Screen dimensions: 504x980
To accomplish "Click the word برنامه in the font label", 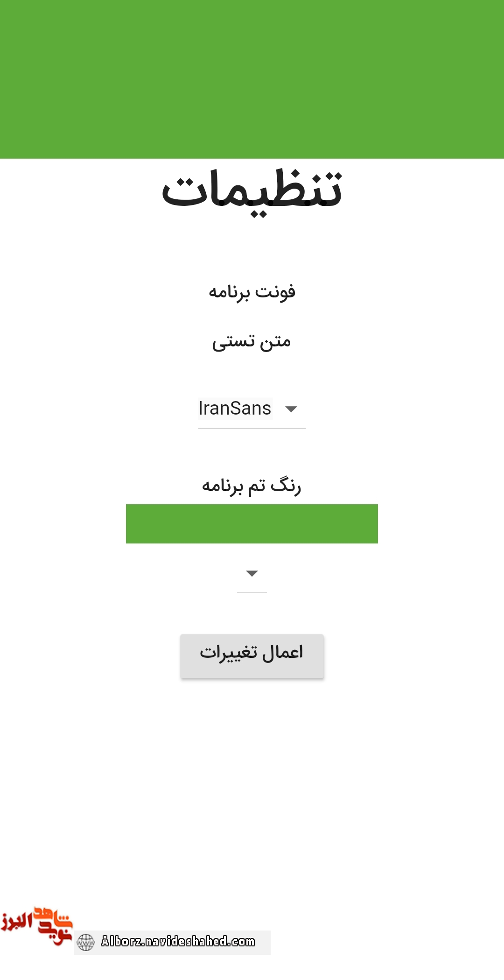I will pos(229,292).
